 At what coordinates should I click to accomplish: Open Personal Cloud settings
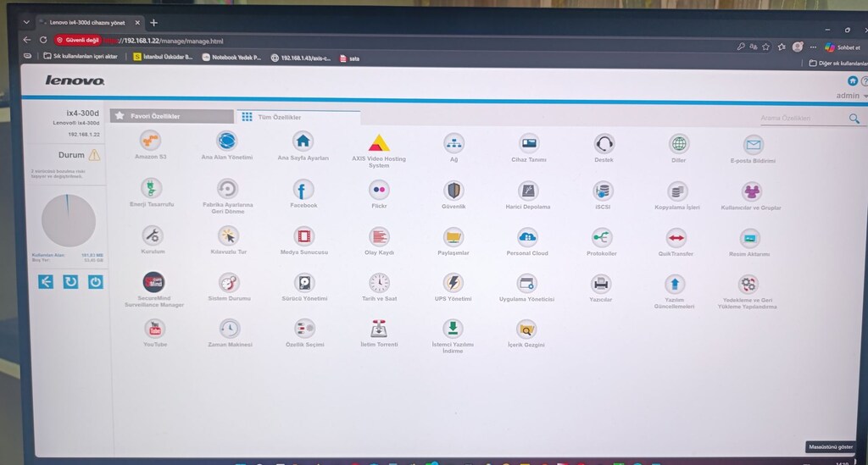[x=527, y=238]
